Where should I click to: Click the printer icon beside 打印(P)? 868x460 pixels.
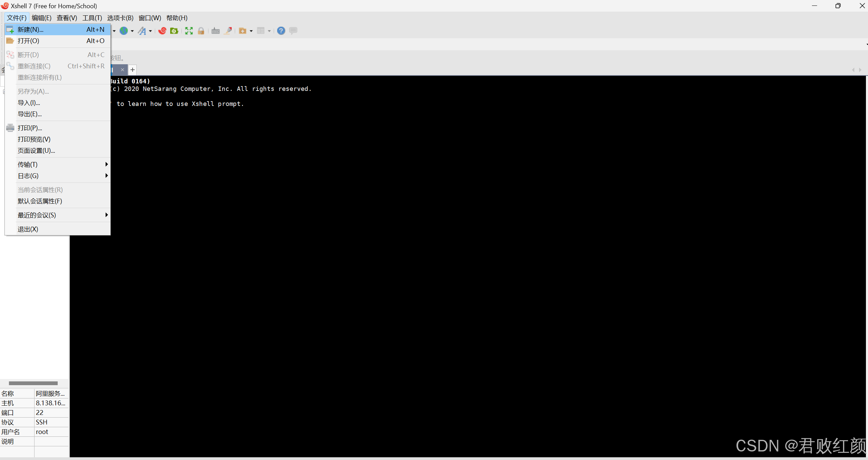pos(10,128)
